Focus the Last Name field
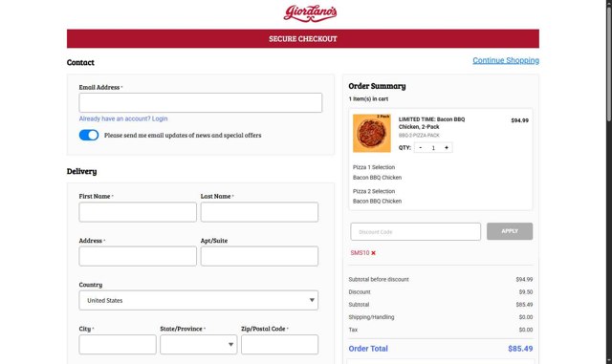 tap(259, 212)
